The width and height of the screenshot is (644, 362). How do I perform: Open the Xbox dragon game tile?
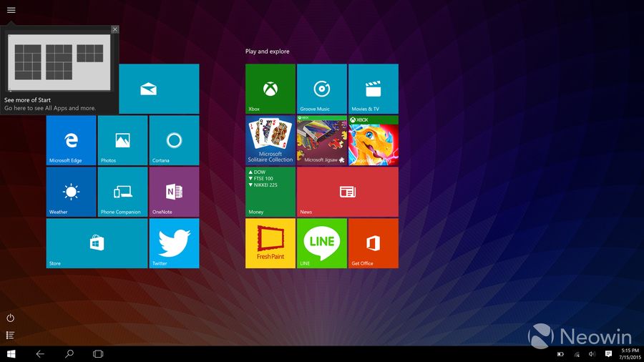pos(374,140)
